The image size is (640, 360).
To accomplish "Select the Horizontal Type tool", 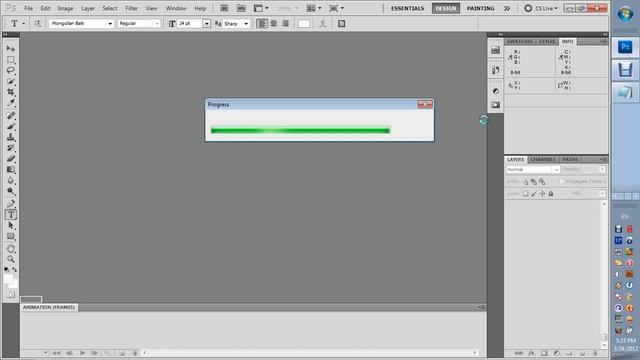I will pos(11,215).
